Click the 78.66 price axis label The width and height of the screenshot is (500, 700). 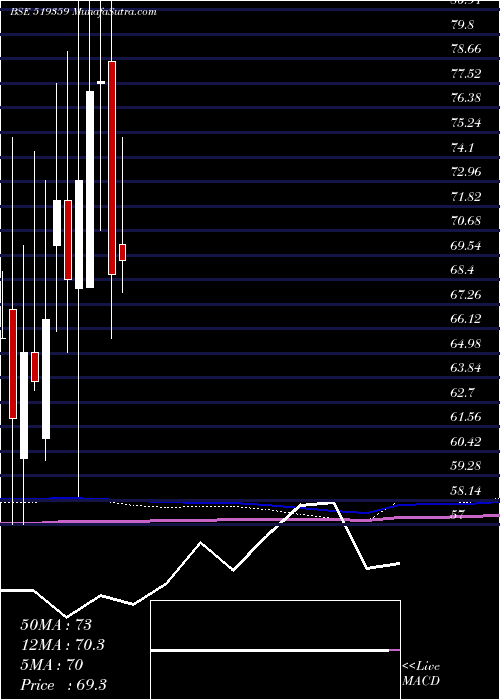(466, 49)
